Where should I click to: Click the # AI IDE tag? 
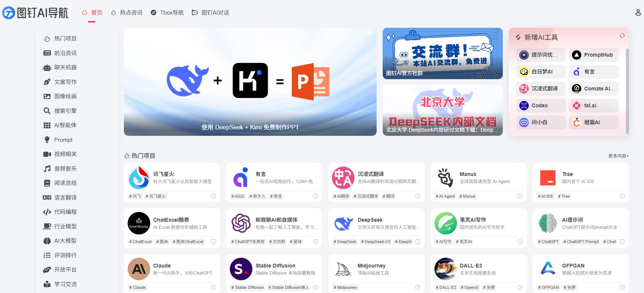(x=546, y=196)
